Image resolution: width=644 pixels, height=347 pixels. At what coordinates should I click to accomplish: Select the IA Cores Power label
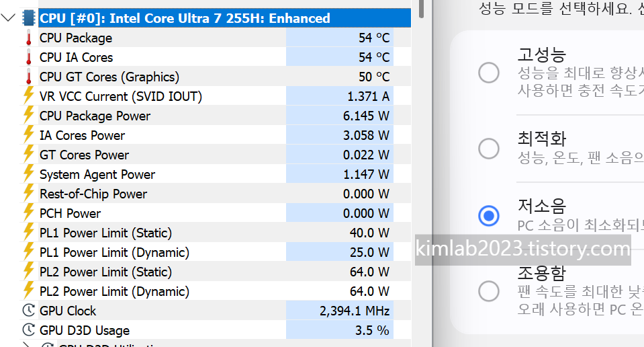[x=82, y=135]
